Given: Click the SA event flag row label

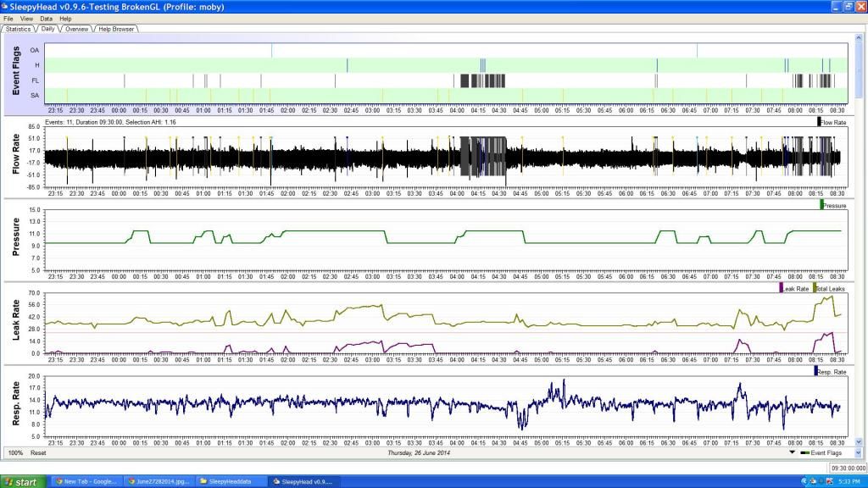Looking at the screenshot, I should pos(35,96).
